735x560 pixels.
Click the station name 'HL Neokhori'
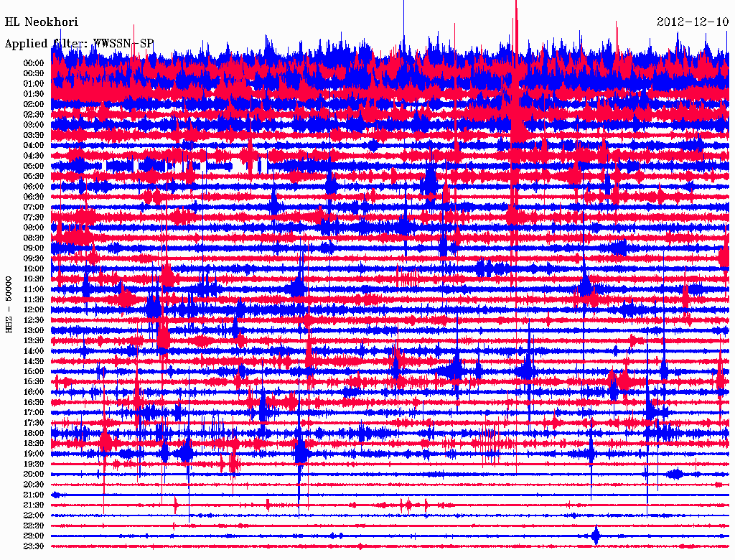click(x=41, y=22)
